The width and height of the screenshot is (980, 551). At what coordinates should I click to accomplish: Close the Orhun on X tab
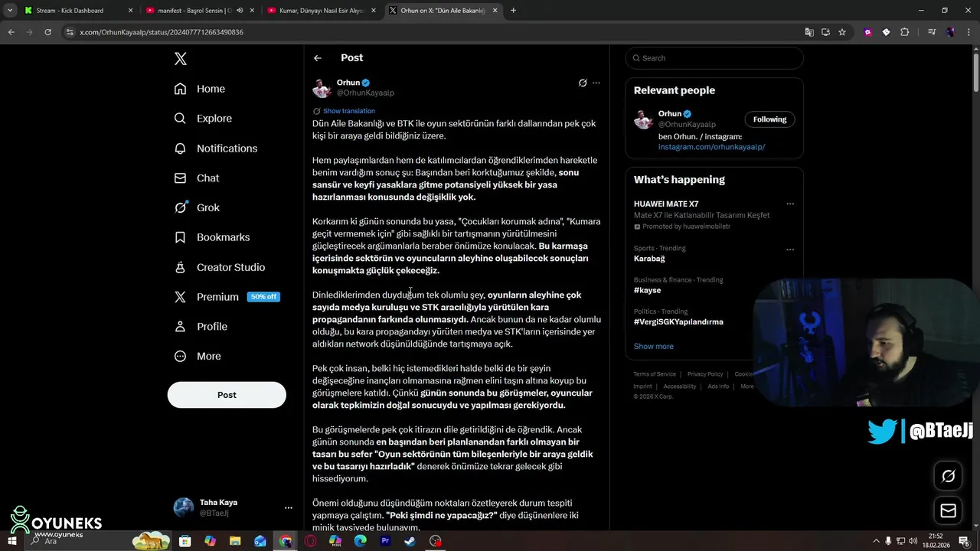point(495,11)
